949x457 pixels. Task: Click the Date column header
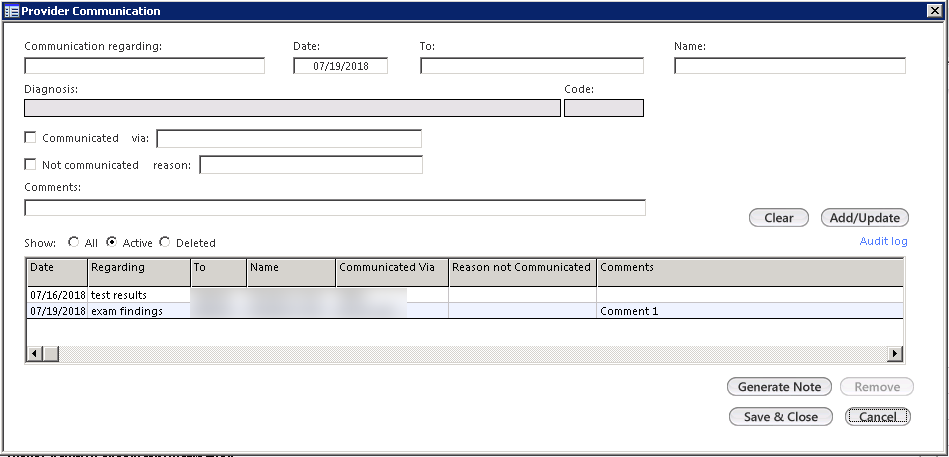[57, 272]
